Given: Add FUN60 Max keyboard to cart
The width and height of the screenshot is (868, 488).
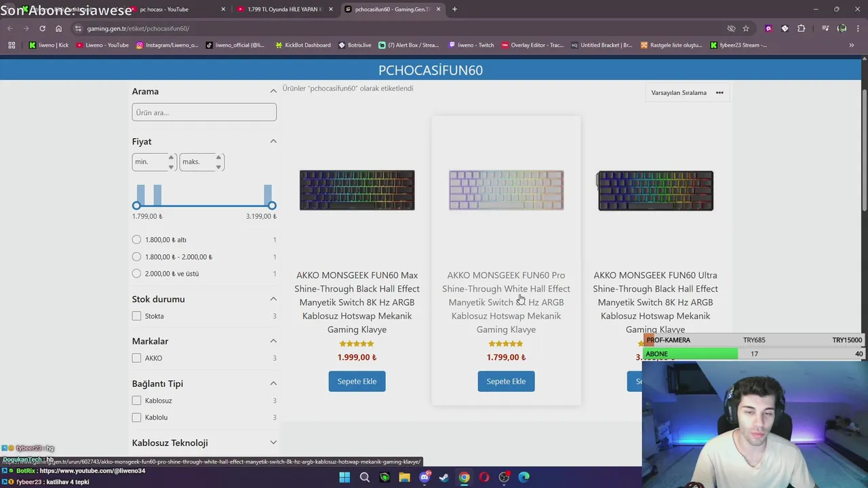Looking at the screenshot, I should point(357,382).
